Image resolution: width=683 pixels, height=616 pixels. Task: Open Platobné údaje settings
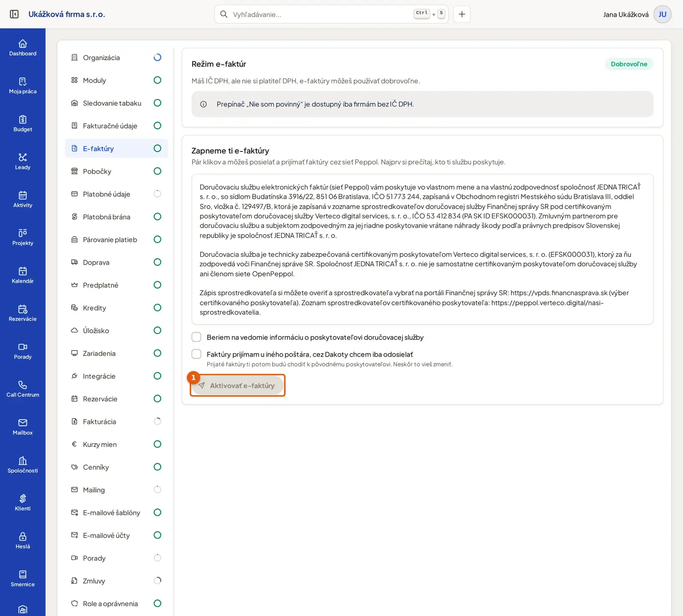tap(116, 194)
